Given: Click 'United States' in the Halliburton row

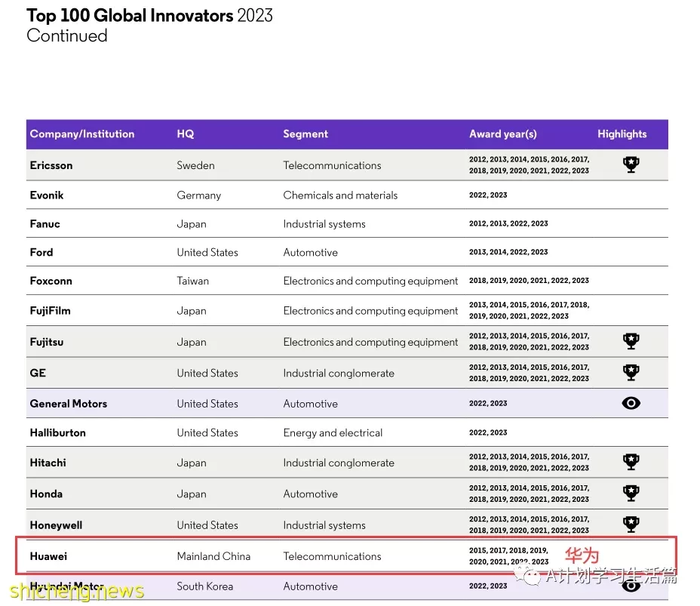Looking at the screenshot, I should click(207, 432).
